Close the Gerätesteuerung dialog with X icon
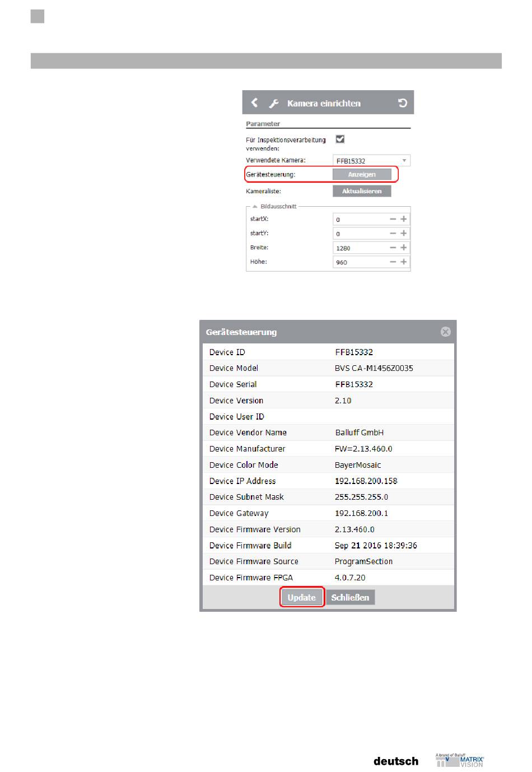This screenshot has width=532, height=772. click(446, 332)
